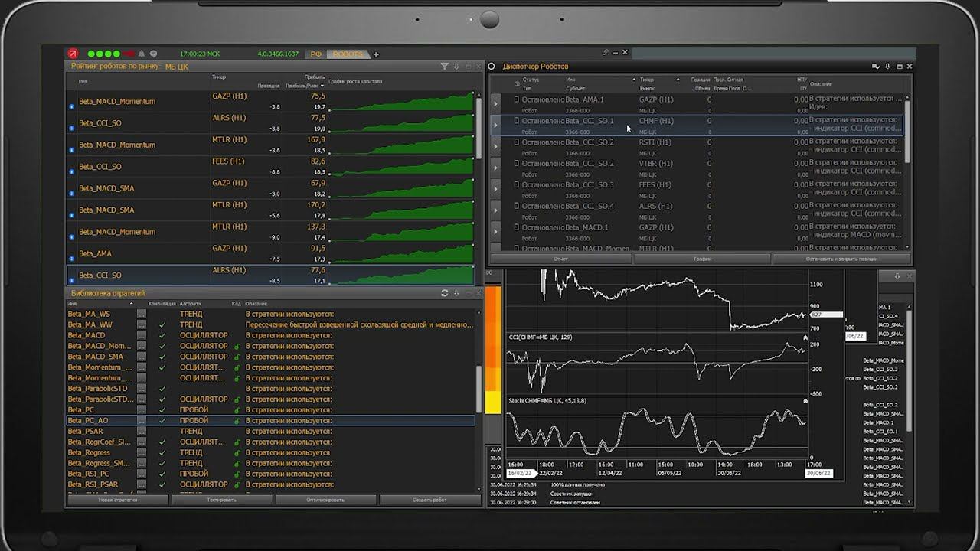Toggle compilation check for Beta_MACD
This screenshot has height=551, width=980.
pos(162,335)
